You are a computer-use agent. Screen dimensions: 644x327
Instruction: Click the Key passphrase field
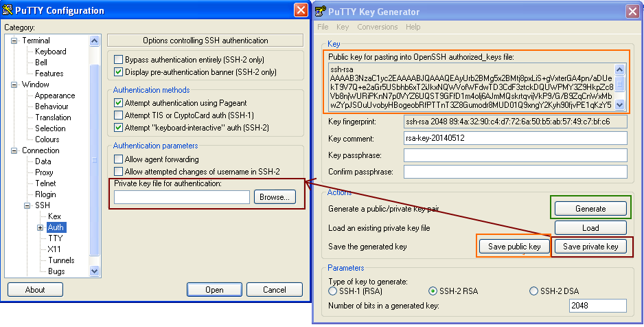516,155
